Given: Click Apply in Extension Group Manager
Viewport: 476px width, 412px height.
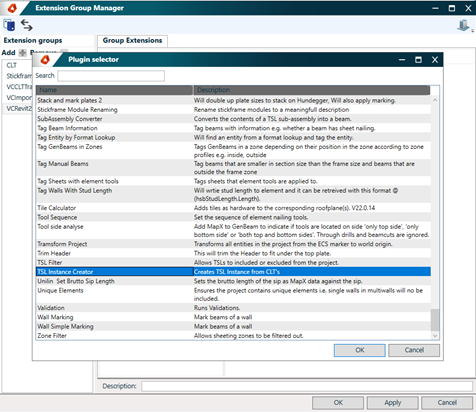Looking at the screenshot, I should [x=393, y=403].
